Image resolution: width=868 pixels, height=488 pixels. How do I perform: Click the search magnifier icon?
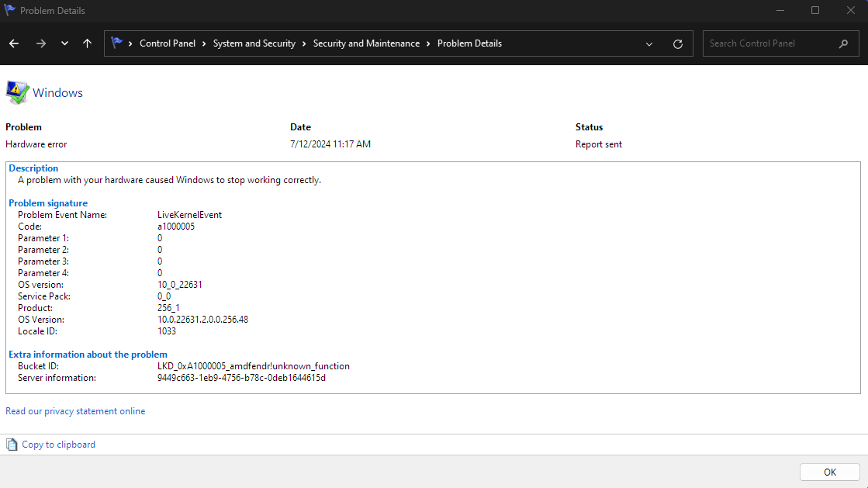pyautogui.click(x=844, y=43)
